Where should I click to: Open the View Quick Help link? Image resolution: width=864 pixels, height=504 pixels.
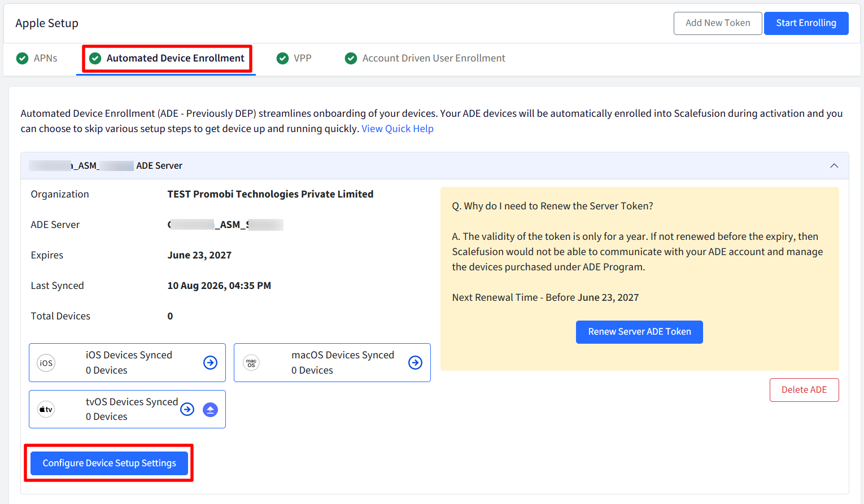coord(398,129)
